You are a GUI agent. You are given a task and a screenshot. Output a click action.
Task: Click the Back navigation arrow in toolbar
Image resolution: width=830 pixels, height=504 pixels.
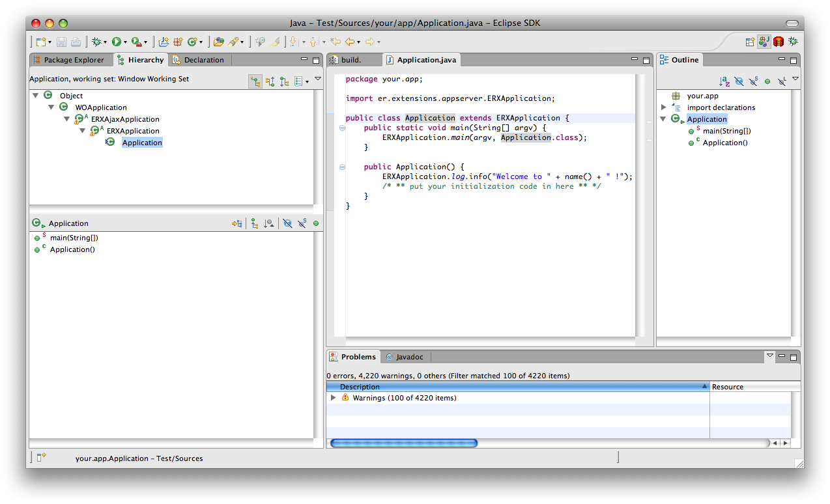coord(350,42)
